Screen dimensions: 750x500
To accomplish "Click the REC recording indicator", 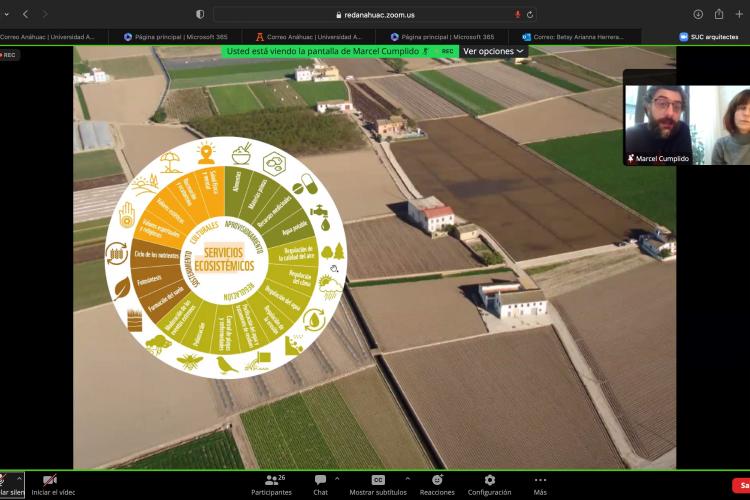I will 8,55.
